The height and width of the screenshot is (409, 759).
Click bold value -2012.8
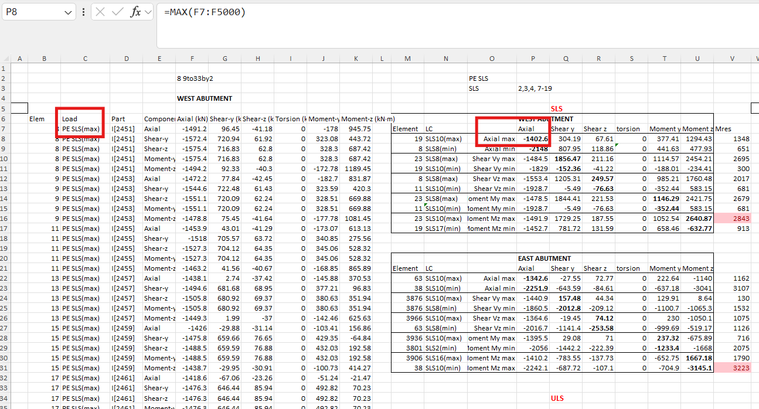[568, 308]
